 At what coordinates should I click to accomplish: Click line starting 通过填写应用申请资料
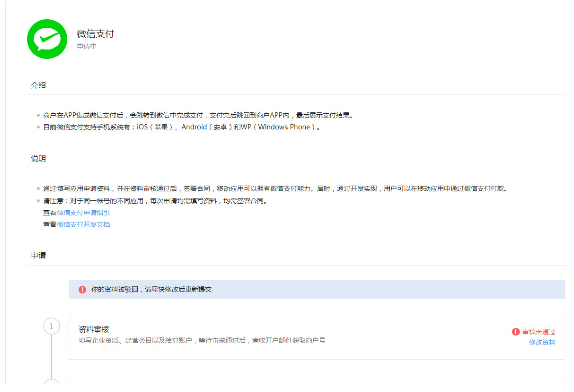coord(275,188)
